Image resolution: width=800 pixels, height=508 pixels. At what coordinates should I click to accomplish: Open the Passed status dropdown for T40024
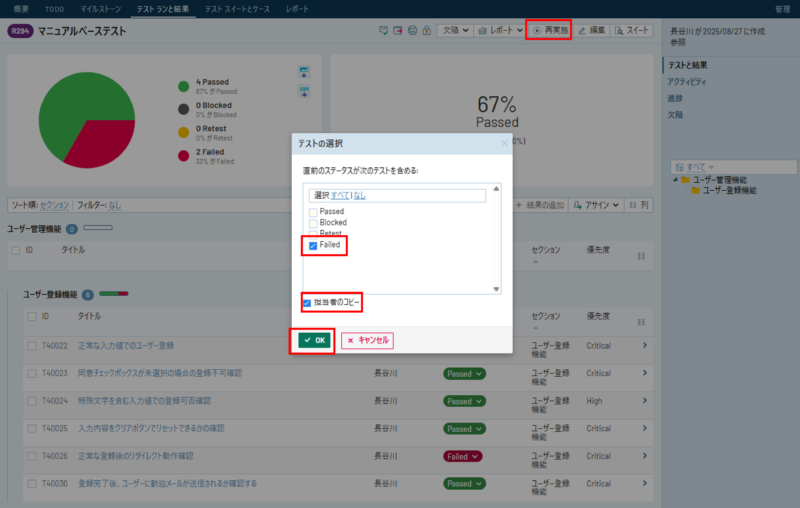pos(464,401)
